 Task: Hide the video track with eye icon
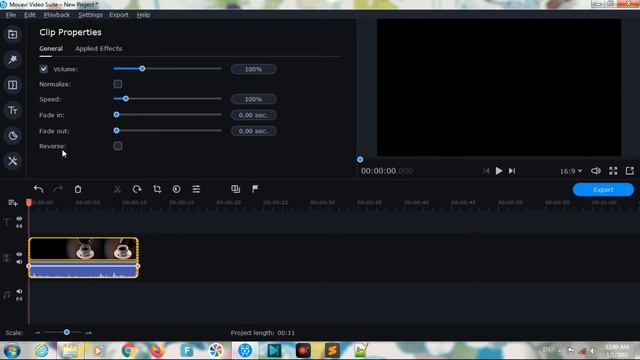pos(19,254)
